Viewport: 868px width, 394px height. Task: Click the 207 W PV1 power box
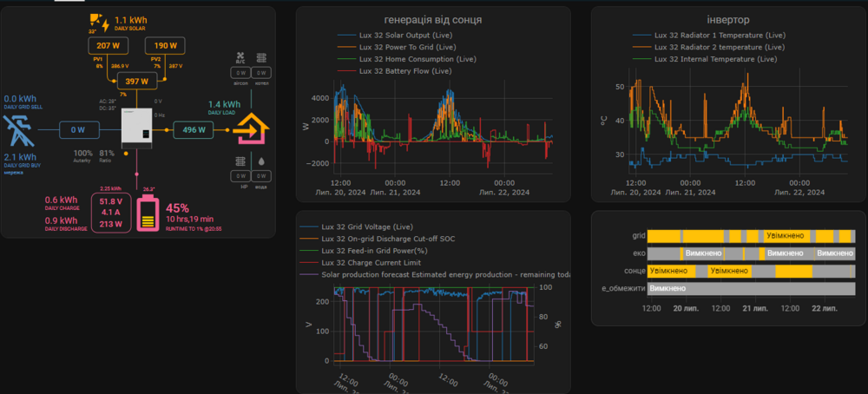pos(108,46)
